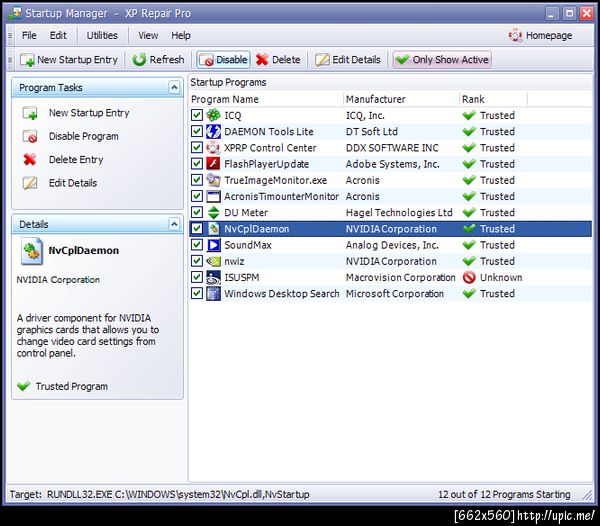
Task: Uncheck the FlashPlayerUpdate checkbox
Action: click(197, 164)
